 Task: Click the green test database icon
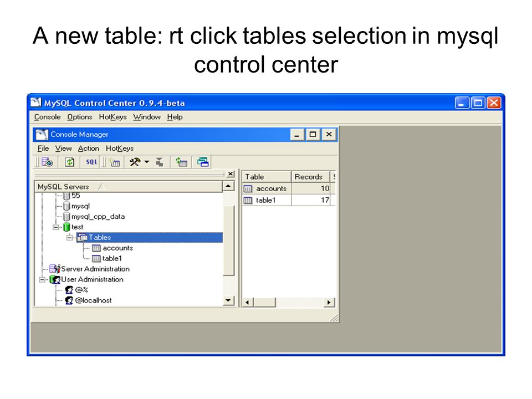coord(66,227)
